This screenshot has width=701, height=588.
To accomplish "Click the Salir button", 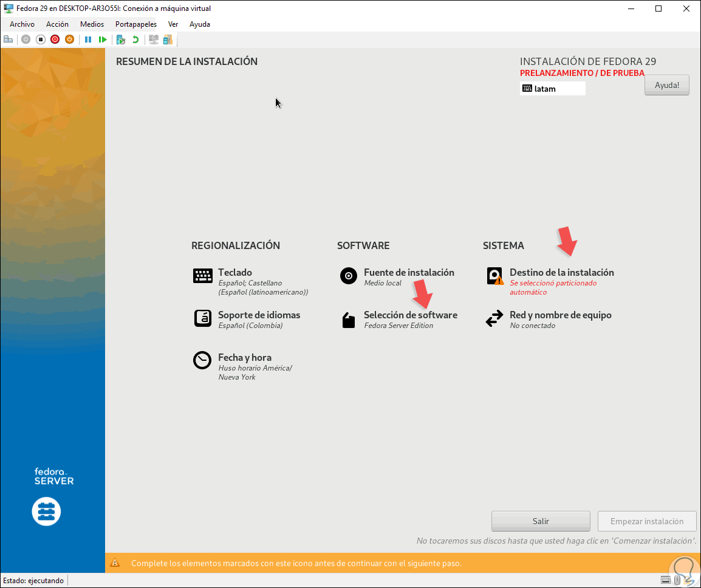I will point(541,521).
